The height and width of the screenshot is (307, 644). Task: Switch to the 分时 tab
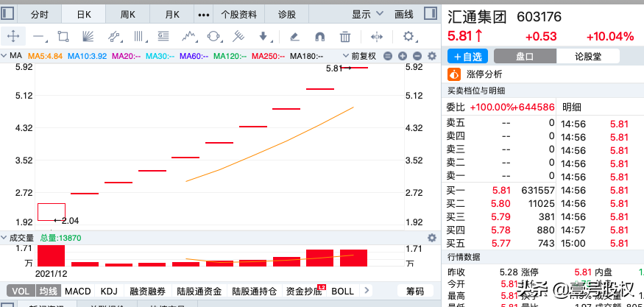coord(40,15)
